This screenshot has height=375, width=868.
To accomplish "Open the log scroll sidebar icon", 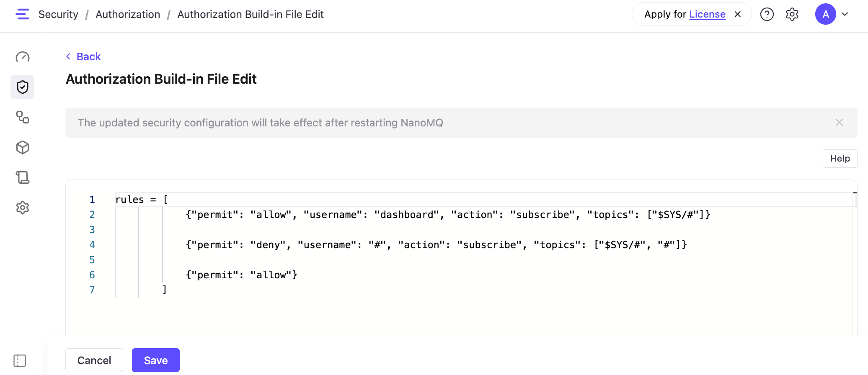I will [x=23, y=177].
